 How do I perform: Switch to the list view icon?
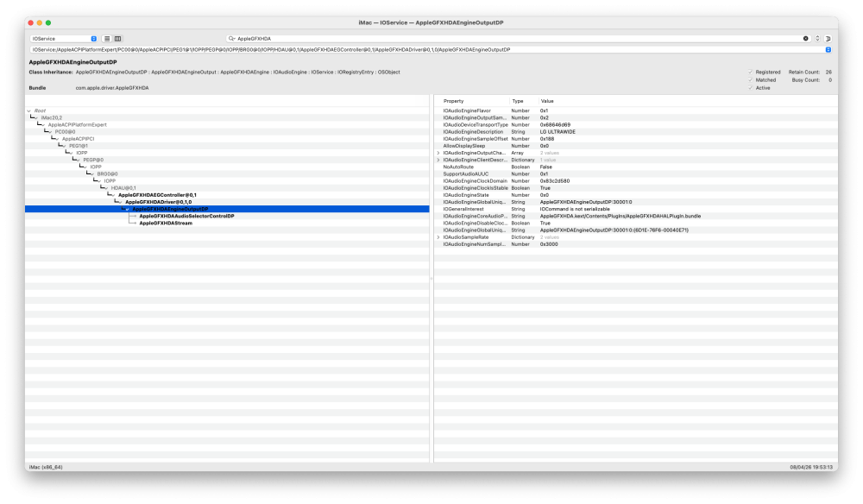(107, 39)
